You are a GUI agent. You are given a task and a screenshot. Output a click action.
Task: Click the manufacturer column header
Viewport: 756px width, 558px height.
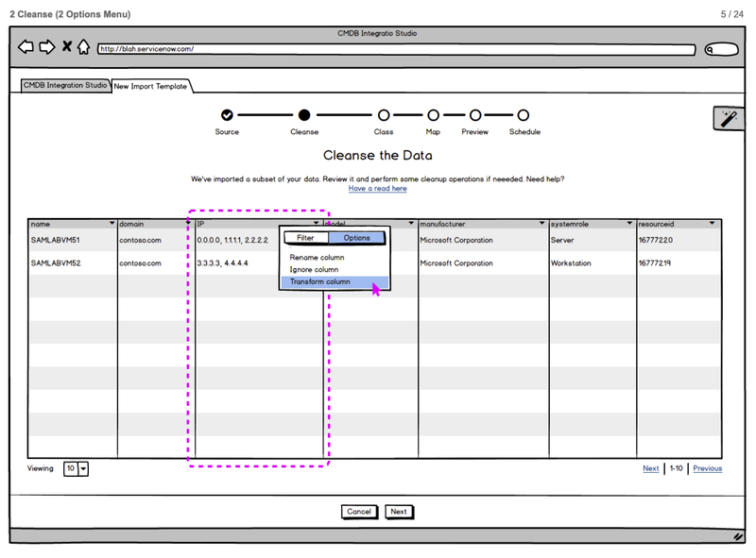click(483, 224)
